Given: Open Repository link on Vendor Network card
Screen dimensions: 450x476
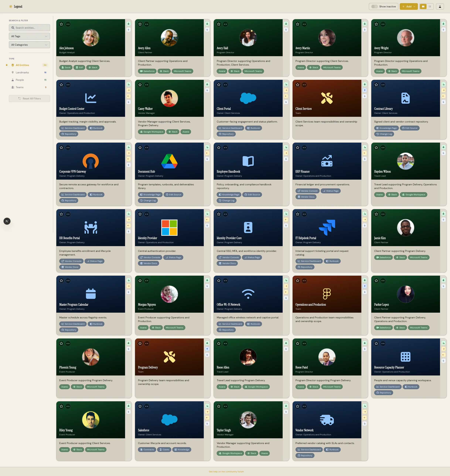Looking at the screenshot, I should pyautogui.click(x=305, y=456).
